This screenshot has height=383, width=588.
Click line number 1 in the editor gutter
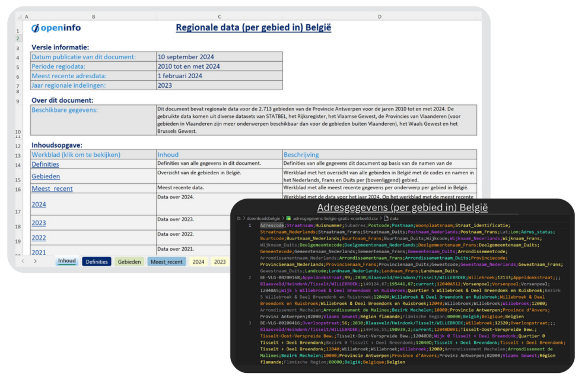pyautogui.click(x=249, y=226)
